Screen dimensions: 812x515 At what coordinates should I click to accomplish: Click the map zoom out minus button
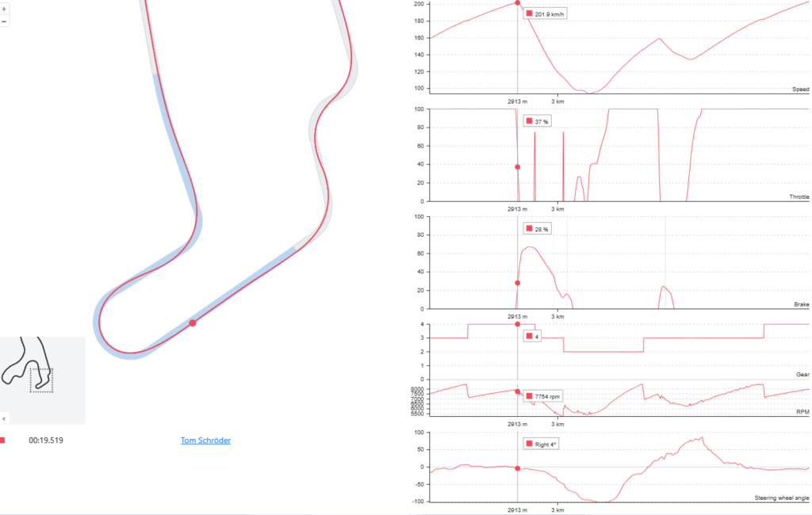click(4, 21)
